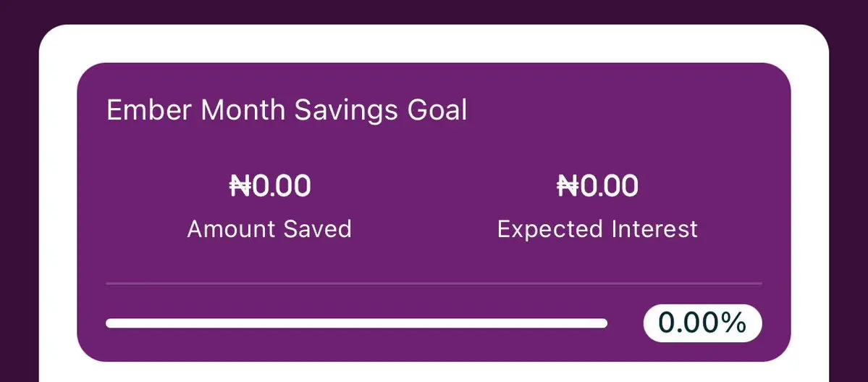The width and height of the screenshot is (868, 382).
Task: Click the word Savings in the card title
Action: pos(346,111)
